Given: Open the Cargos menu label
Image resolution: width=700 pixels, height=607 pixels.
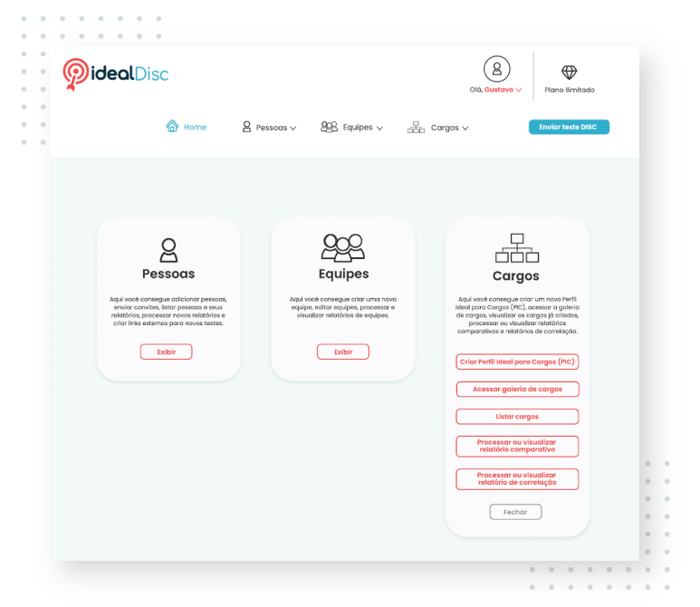Looking at the screenshot, I should (x=445, y=128).
